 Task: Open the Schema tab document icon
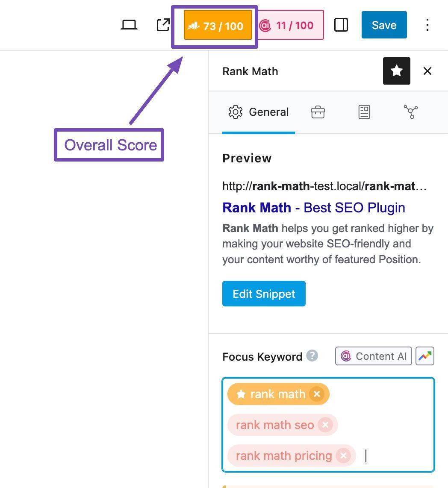coord(364,112)
